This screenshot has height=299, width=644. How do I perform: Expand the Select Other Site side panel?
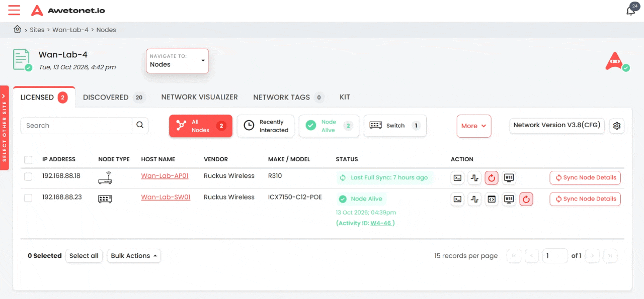coord(5,128)
